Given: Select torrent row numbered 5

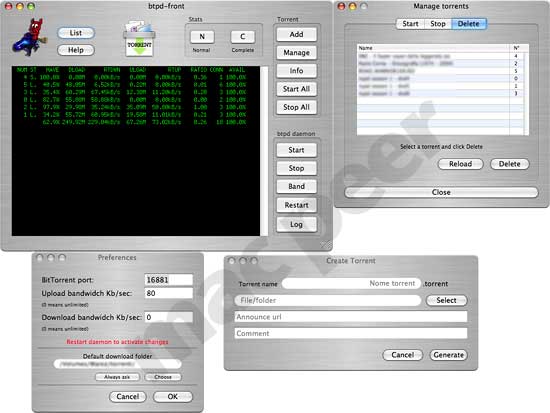Looking at the screenshot, I should (440, 71).
